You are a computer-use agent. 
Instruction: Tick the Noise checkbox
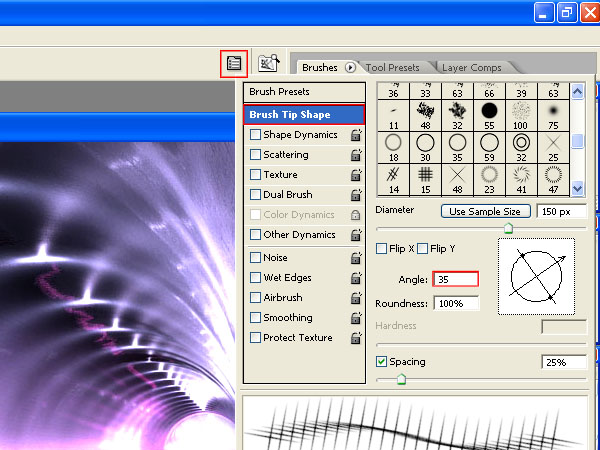pos(255,258)
